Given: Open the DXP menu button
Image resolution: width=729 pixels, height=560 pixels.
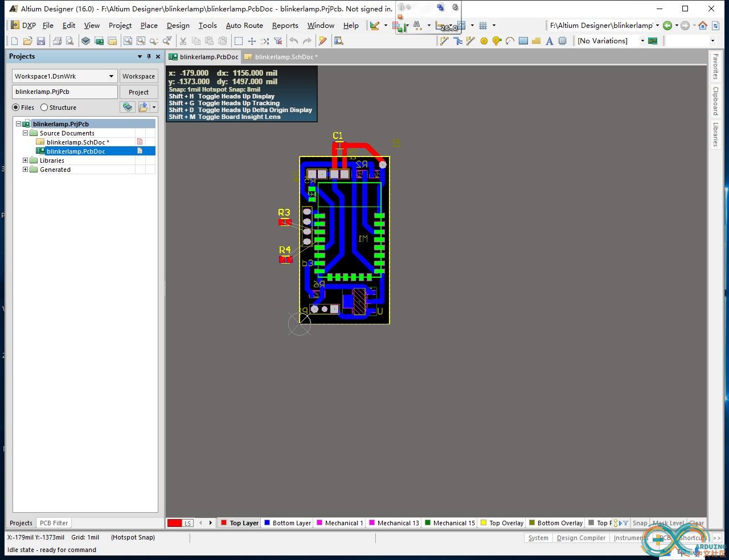Looking at the screenshot, I should point(23,26).
